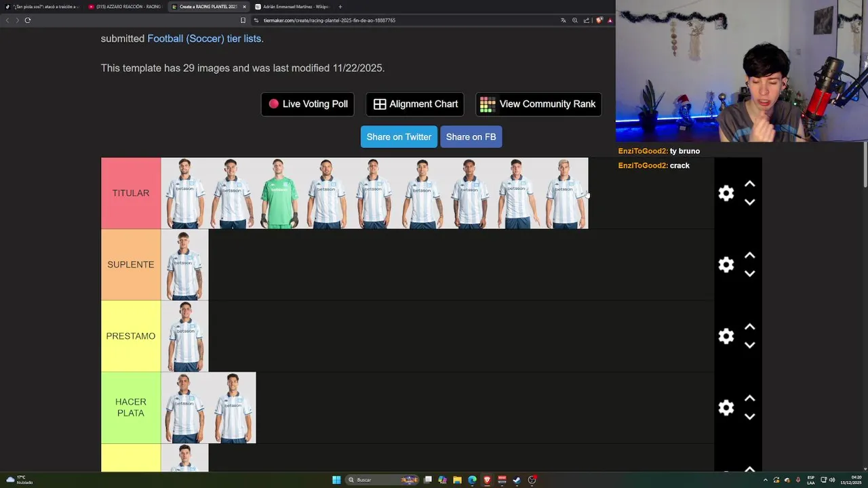
Task: Open settings gear for SUPLENTE row
Action: [726, 264]
